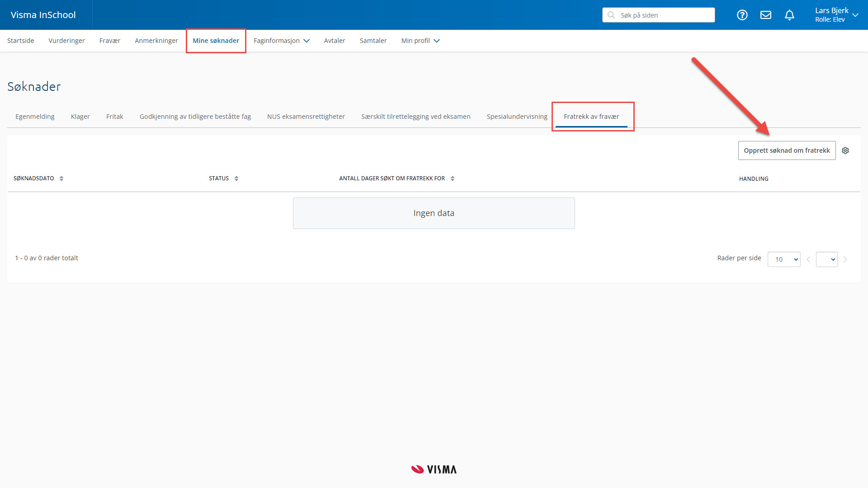Open the messages envelope icon

(x=766, y=15)
